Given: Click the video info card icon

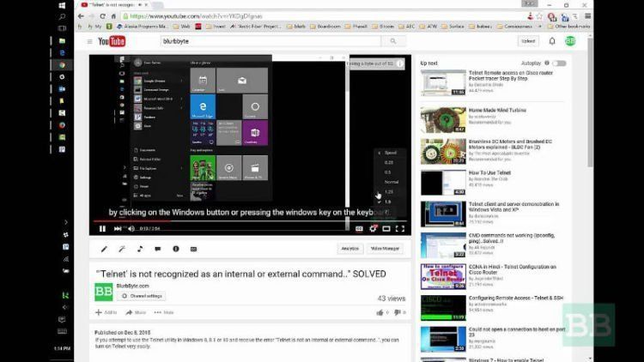Looking at the screenshot, I should tap(399, 63).
